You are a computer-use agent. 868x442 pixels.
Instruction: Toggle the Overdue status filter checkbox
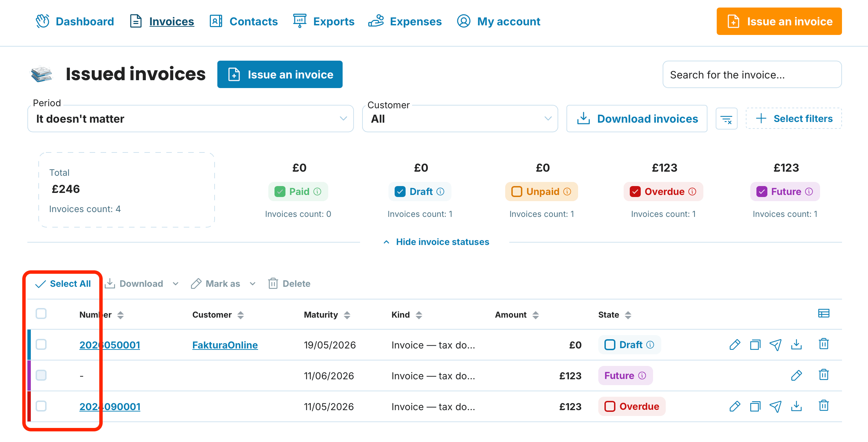pyautogui.click(x=635, y=192)
